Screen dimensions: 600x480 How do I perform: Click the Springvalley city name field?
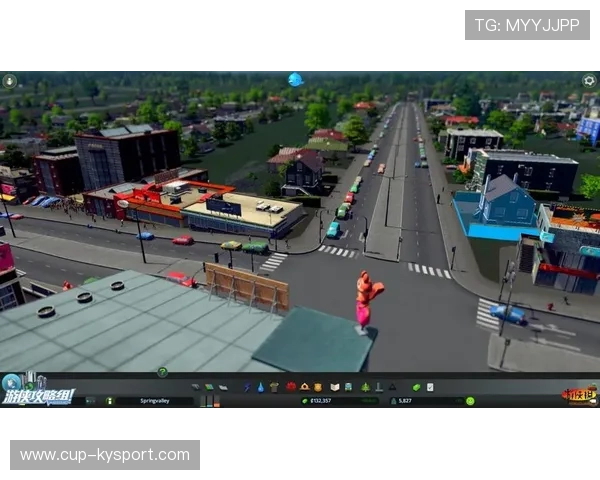[155, 401]
